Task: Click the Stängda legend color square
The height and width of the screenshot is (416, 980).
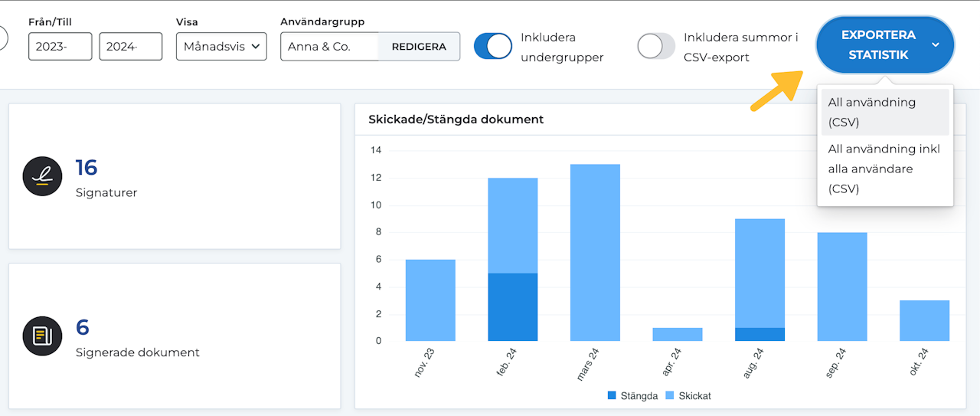Action: coord(611,396)
